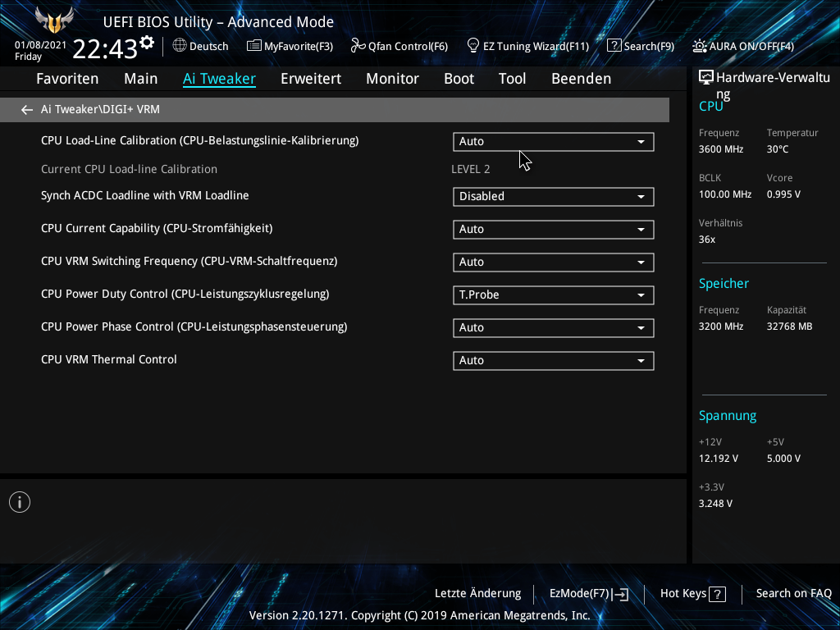Open Search on FAQ link
840x630 pixels.
793,594
